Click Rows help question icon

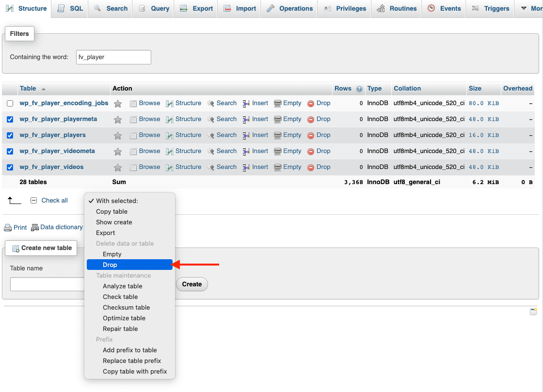click(x=359, y=89)
